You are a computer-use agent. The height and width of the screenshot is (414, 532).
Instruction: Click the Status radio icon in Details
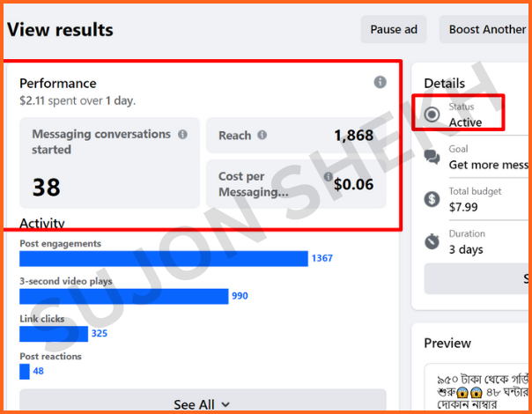tap(432, 115)
